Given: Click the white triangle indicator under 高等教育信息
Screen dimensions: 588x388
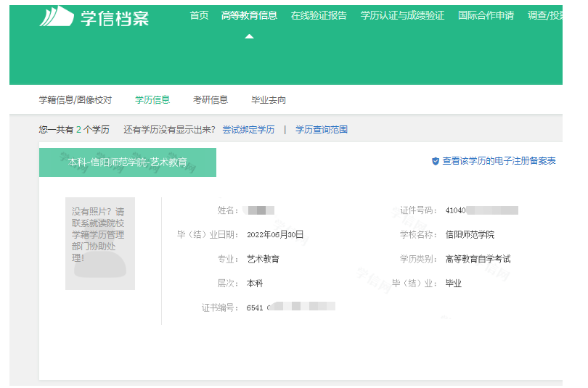Looking at the screenshot, I should coord(249,36).
